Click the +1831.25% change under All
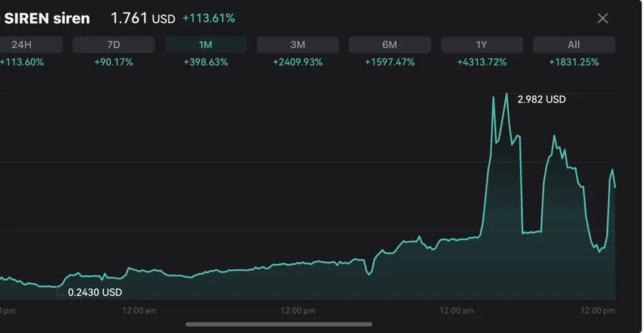Screen dimensions: 644x333 (574, 62)
